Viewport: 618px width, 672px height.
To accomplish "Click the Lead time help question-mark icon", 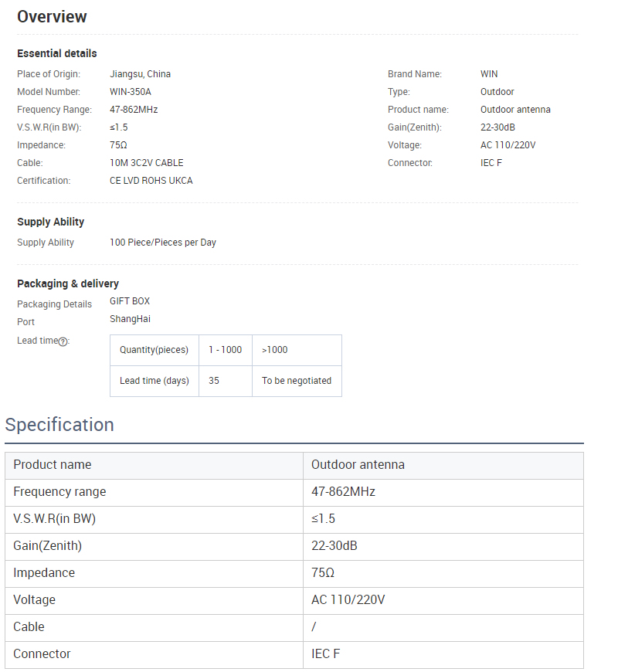I will (63, 341).
